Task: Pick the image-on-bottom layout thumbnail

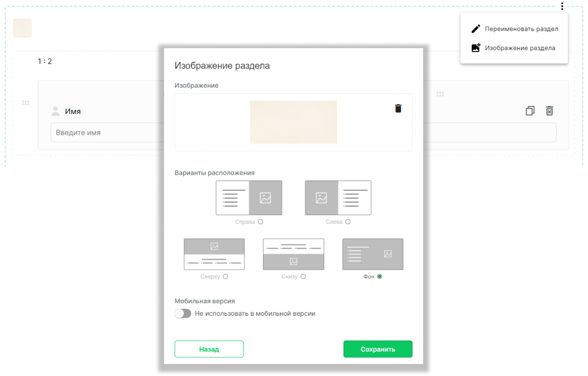Action: [293, 254]
